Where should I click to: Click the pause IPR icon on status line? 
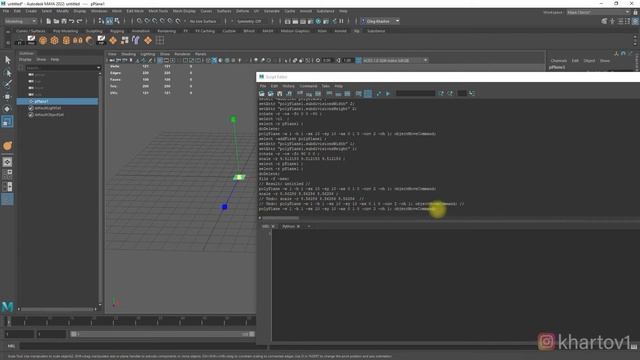341,21
